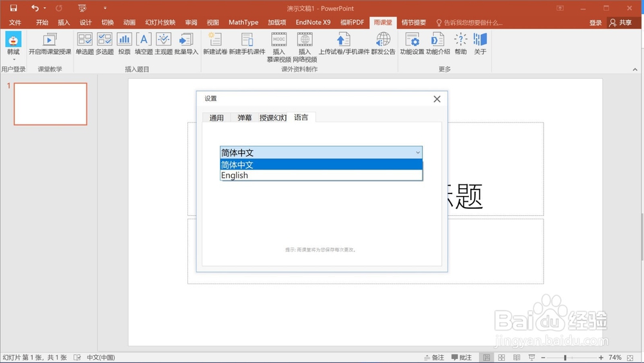
Task: Open the 韩斌 user login avatar
Action: (x=13, y=40)
